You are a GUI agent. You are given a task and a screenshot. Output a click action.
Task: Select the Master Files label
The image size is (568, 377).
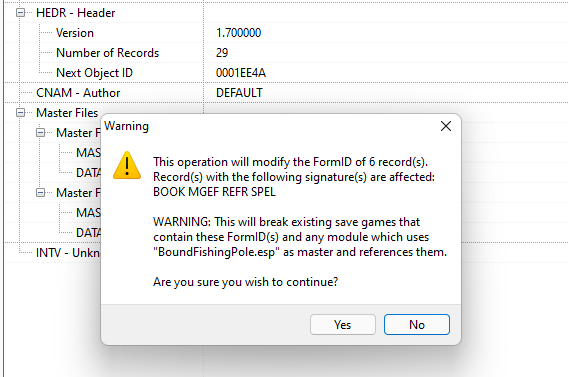[67, 113]
